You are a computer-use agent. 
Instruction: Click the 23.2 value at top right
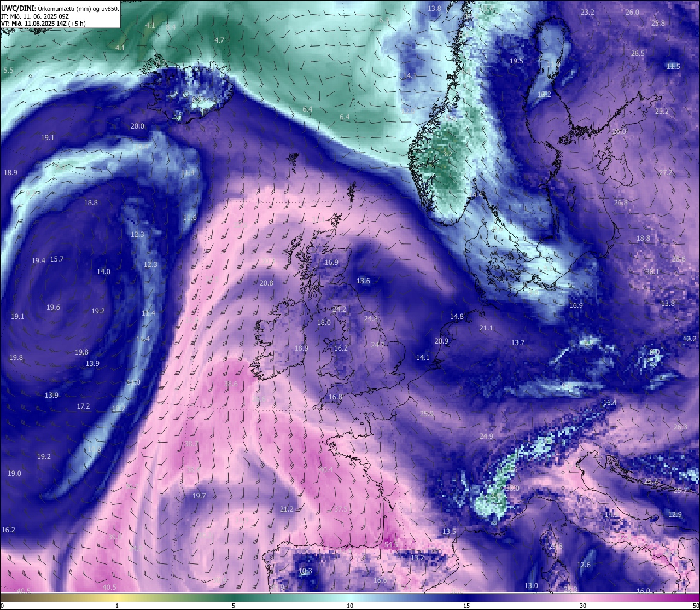click(587, 12)
